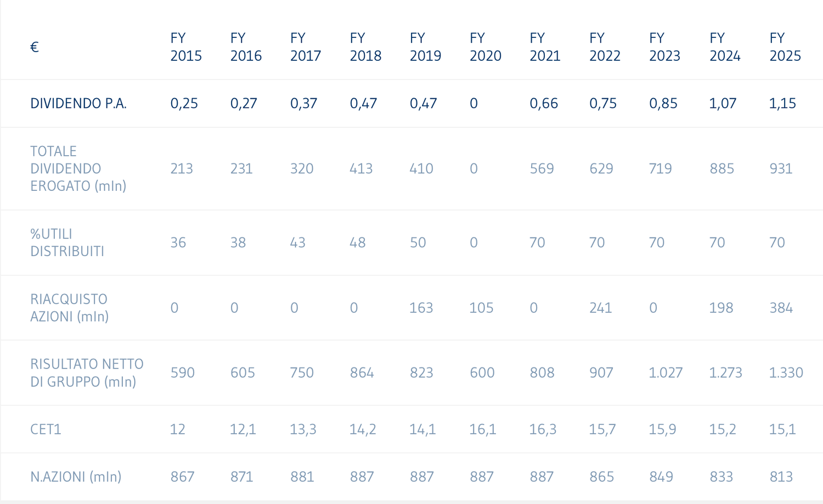This screenshot has height=504, width=823.
Task: Select total dividend value 931
Action: click(781, 168)
